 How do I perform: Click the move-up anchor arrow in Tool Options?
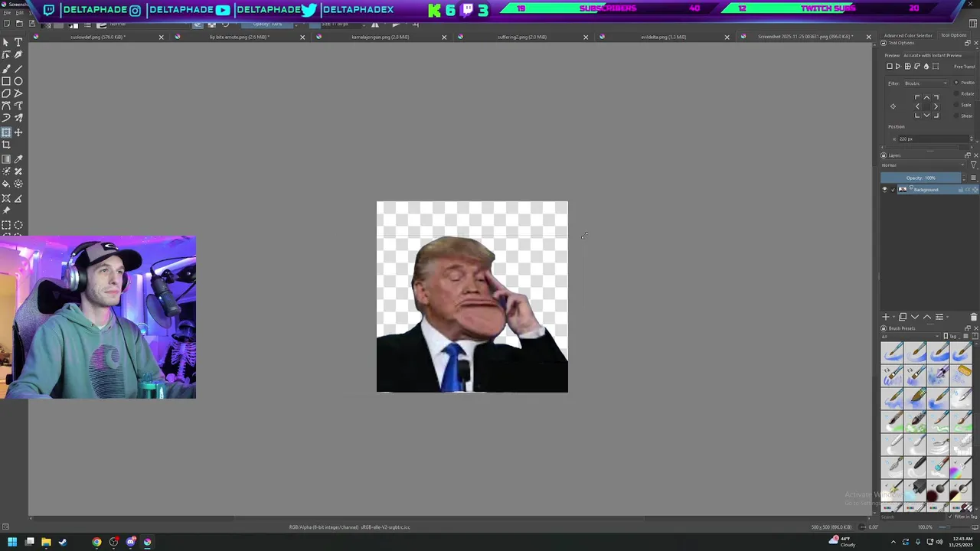tap(926, 98)
